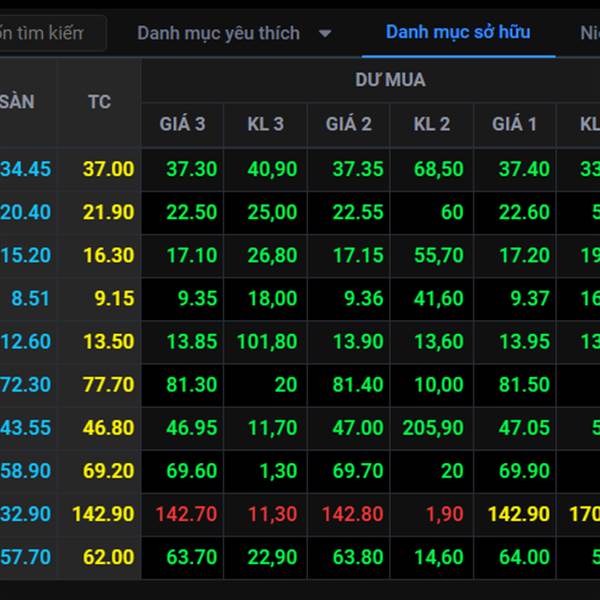Image resolution: width=600 pixels, height=600 pixels.
Task: Click the GIÁ 1 column header
Action: [514, 124]
